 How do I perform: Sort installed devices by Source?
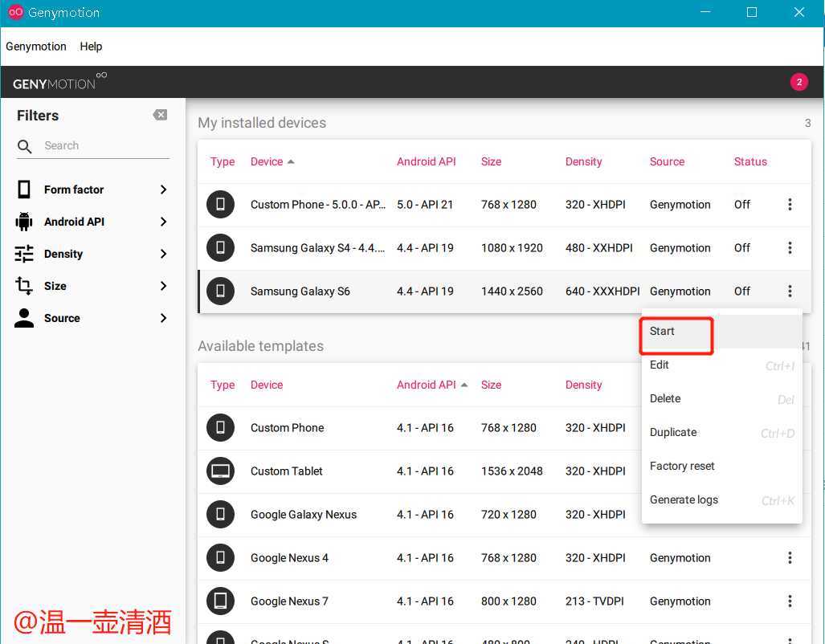[x=668, y=161]
